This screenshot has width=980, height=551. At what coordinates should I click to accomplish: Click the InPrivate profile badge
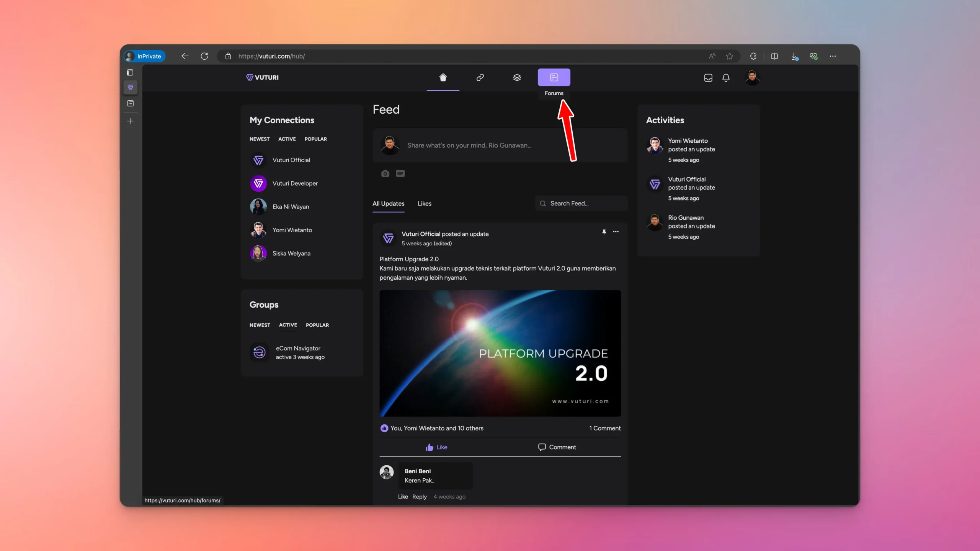click(145, 56)
